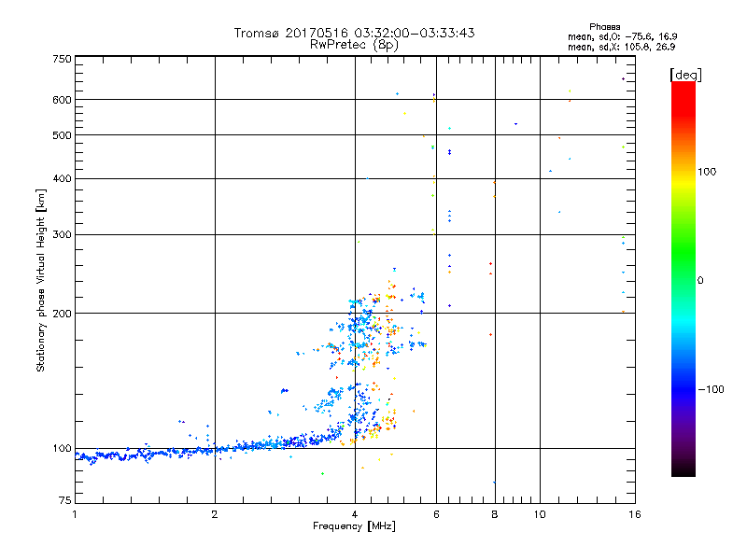Click the 'Stationary phase Virtual Height [km]' y-axis label
Viewport: 747px width, 560px height.
pos(40,281)
